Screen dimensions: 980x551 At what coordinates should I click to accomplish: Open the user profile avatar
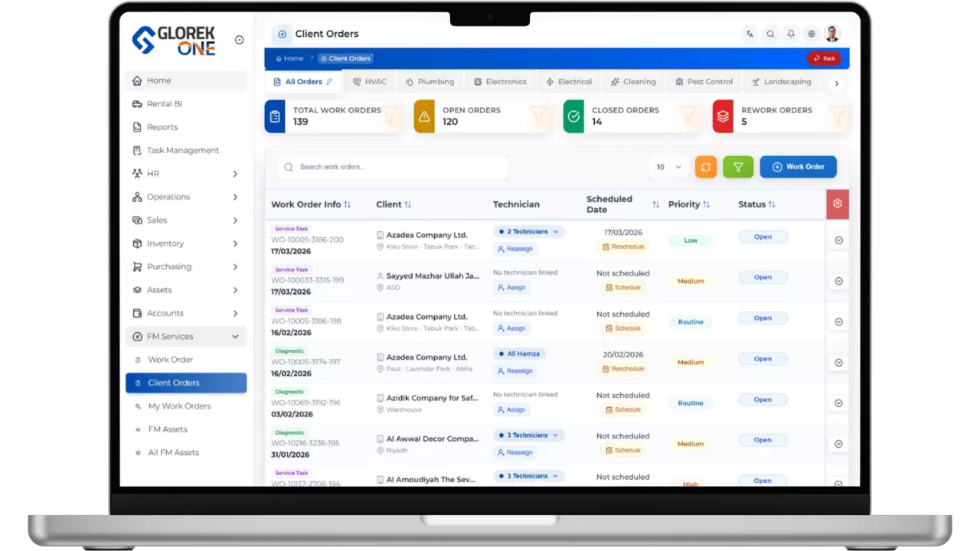click(832, 34)
